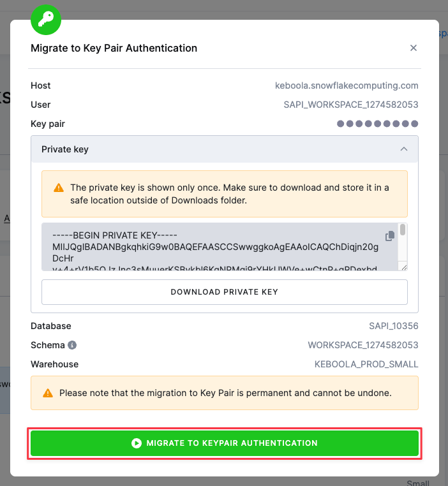This screenshot has height=486, width=448.
Task: Click the Schema info icon
Action: pos(72,345)
